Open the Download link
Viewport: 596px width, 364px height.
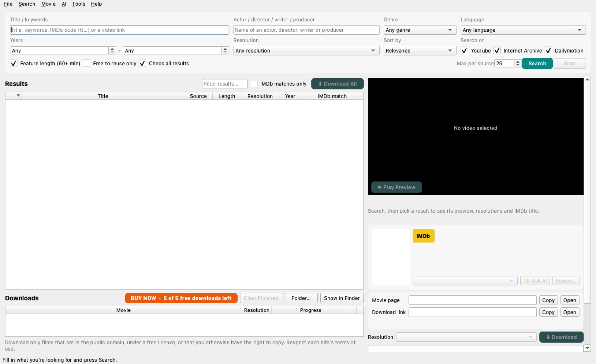[570, 312]
